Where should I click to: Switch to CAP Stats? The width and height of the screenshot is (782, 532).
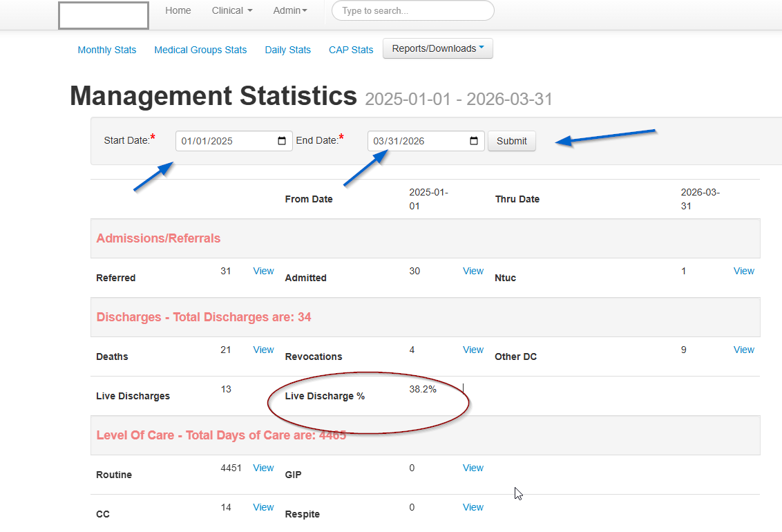click(x=351, y=50)
